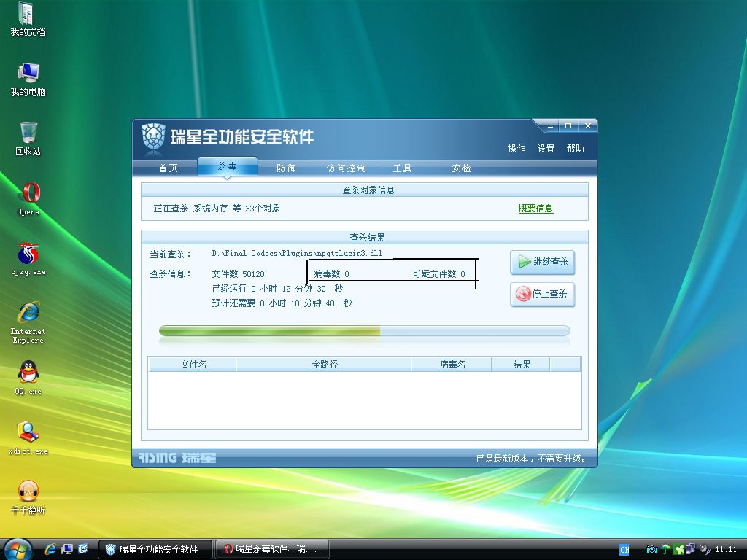Click the network computers tray icon
This screenshot has width=747, height=560.
tap(690, 549)
